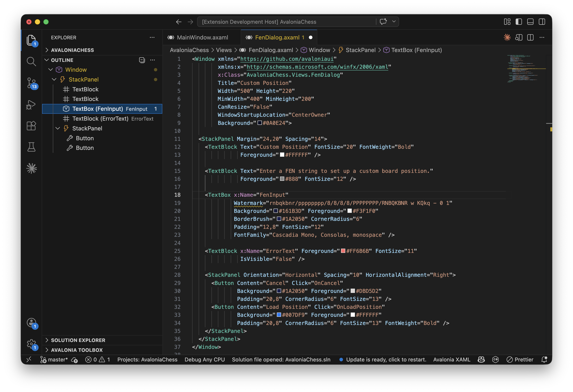The width and height of the screenshot is (573, 392).
Task: Open the Extensions view
Action: [31, 126]
